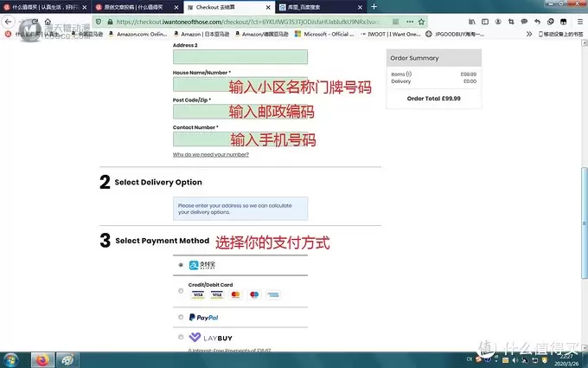Open the Microsoft - Official bookmark
Image resolution: width=588 pixels, height=368 pixels.
(x=324, y=34)
